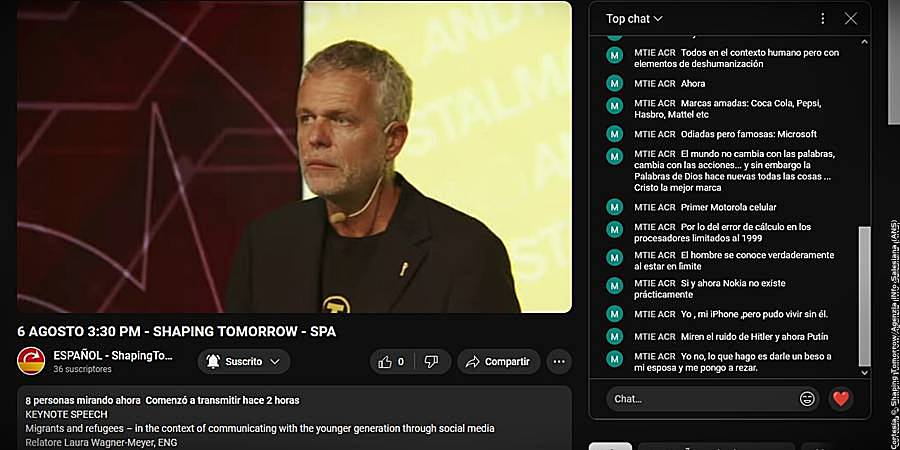Image resolution: width=900 pixels, height=450 pixels.
Task: Click into the Chat... message field
Action: pos(704,398)
